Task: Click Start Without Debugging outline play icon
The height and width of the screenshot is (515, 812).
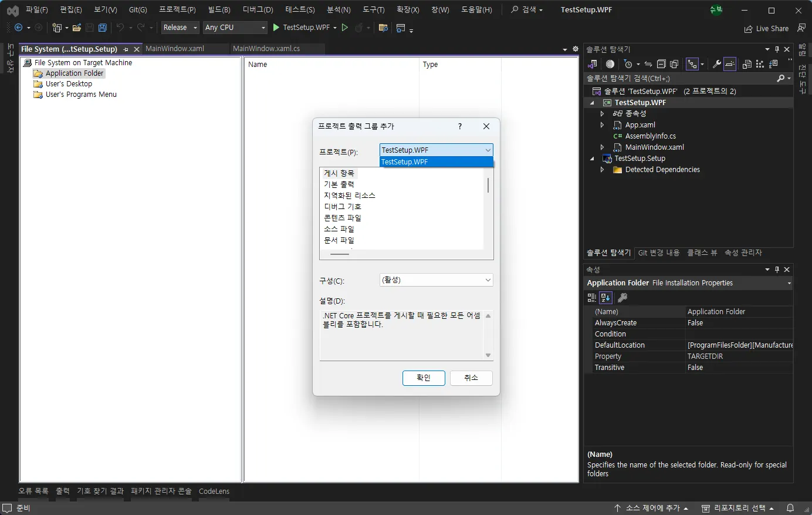Action: click(345, 28)
